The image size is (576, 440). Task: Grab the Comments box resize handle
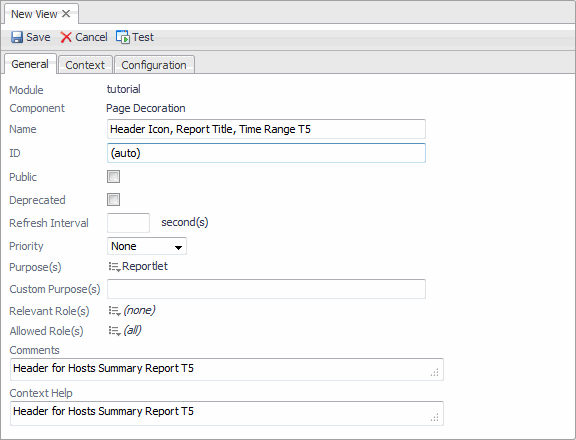pyautogui.click(x=435, y=373)
